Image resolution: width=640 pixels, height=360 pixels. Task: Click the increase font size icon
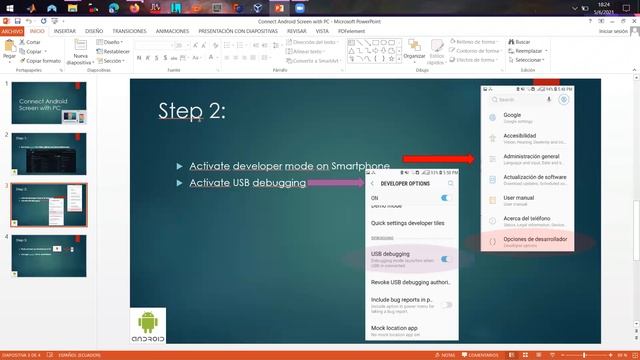point(196,45)
